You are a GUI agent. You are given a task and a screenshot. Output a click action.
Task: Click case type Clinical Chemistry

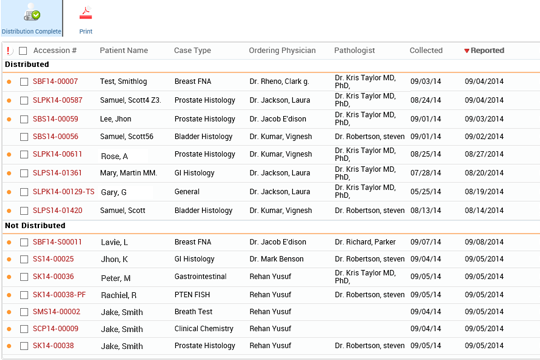point(204,329)
